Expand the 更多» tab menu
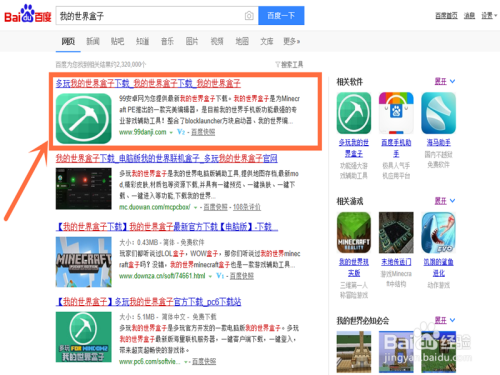500x375 pixels. pos(292,41)
